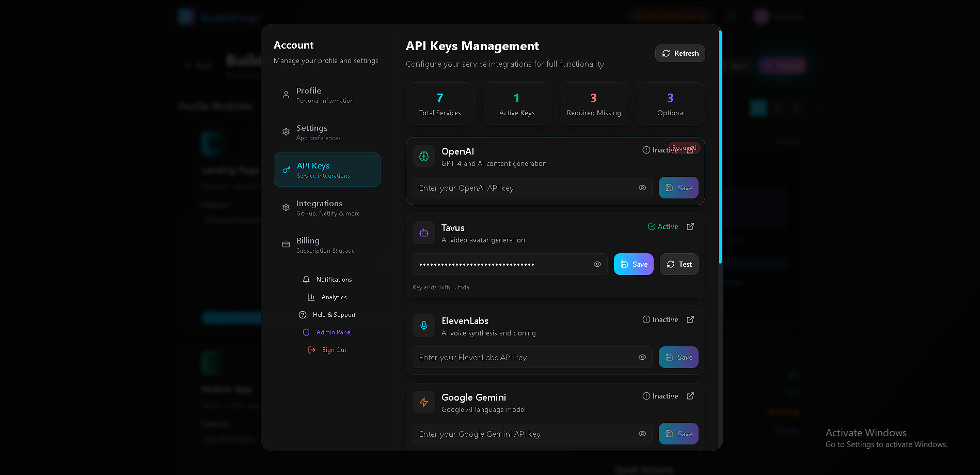The width and height of the screenshot is (980, 475).
Task: Click the 'Account' sidebar heading
Action: [x=293, y=45]
